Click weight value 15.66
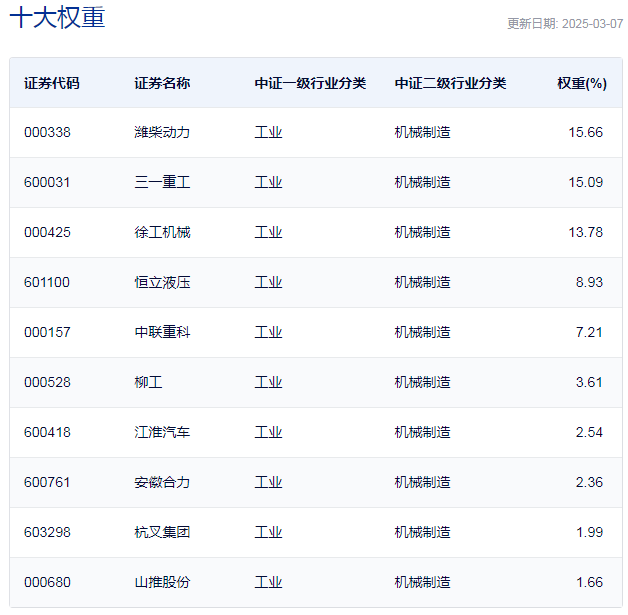The width and height of the screenshot is (628, 615). [586, 133]
